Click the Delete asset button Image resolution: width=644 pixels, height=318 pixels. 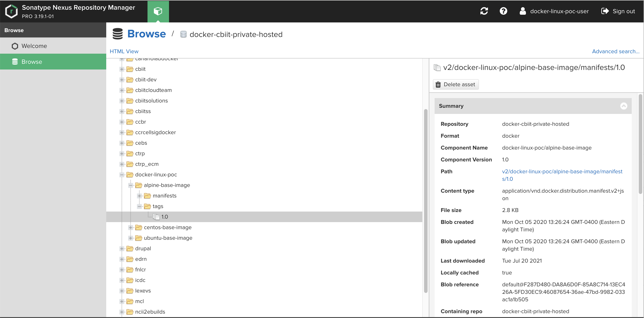click(x=455, y=84)
